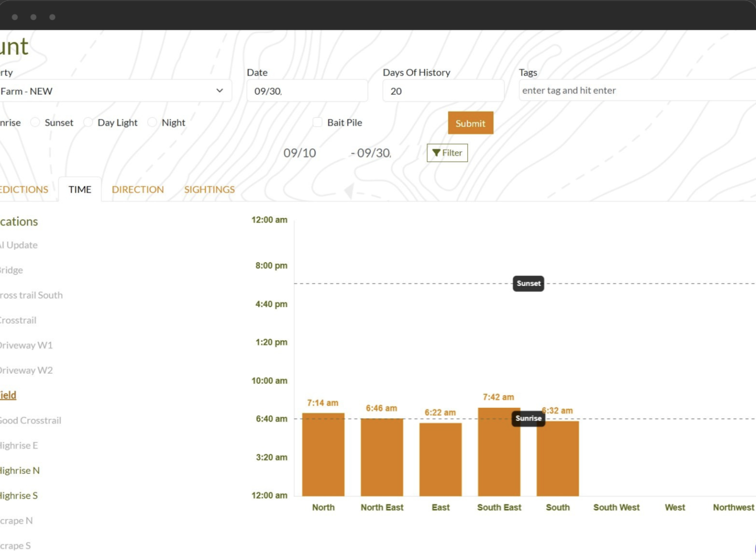Select Cross trail South location
Viewport: 756px width, 559px height.
(x=31, y=295)
